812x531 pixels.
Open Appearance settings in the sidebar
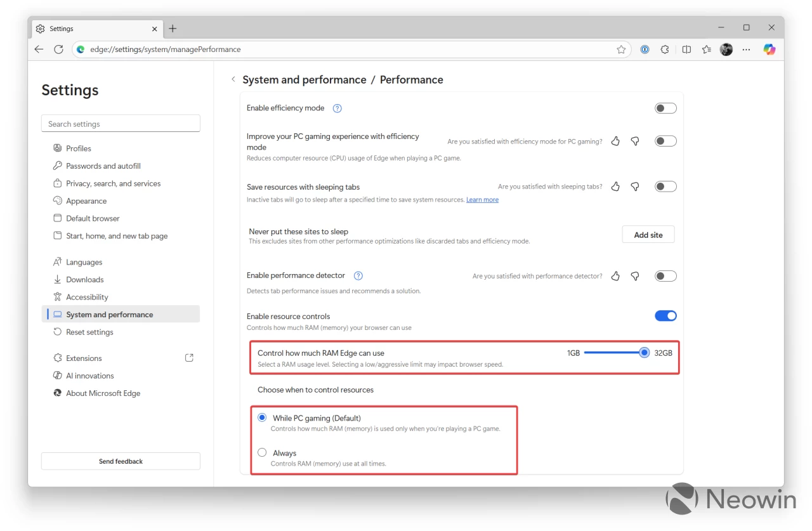(x=86, y=200)
